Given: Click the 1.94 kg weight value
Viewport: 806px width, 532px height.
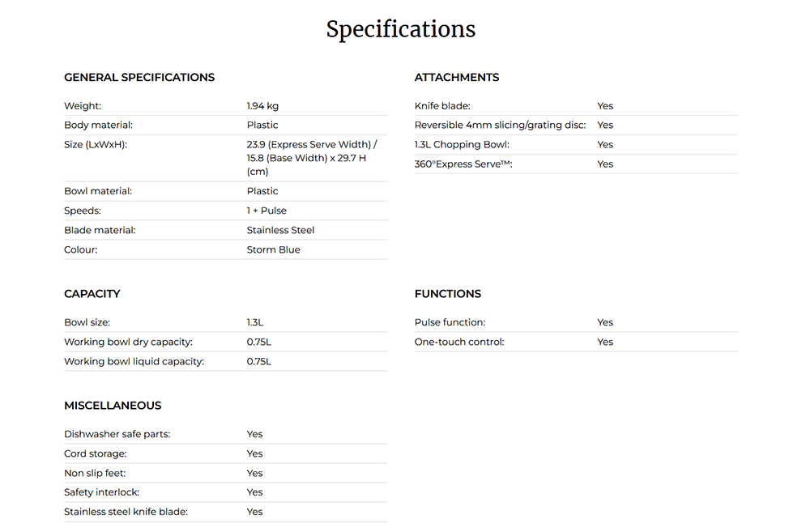Looking at the screenshot, I should pyautogui.click(x=262, y=106).
